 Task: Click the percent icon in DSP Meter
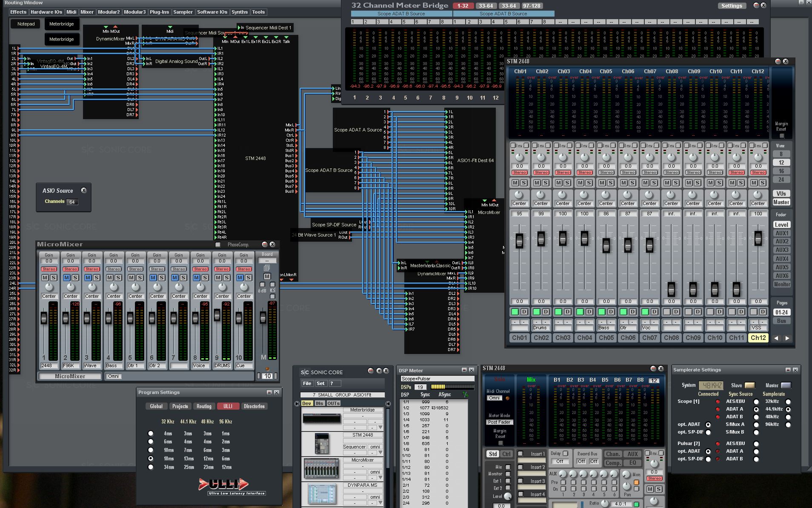465,395
